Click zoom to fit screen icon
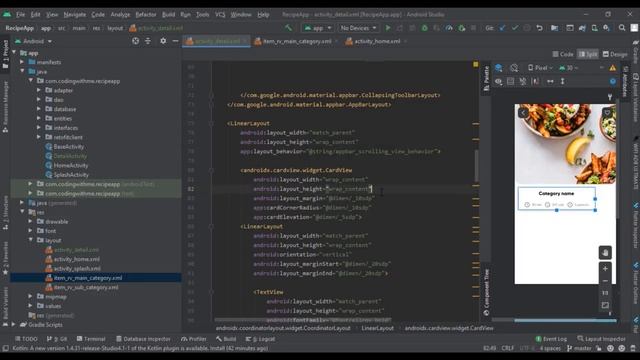The width and height of the screenshot is (640, 360). (x=605, y=305)
